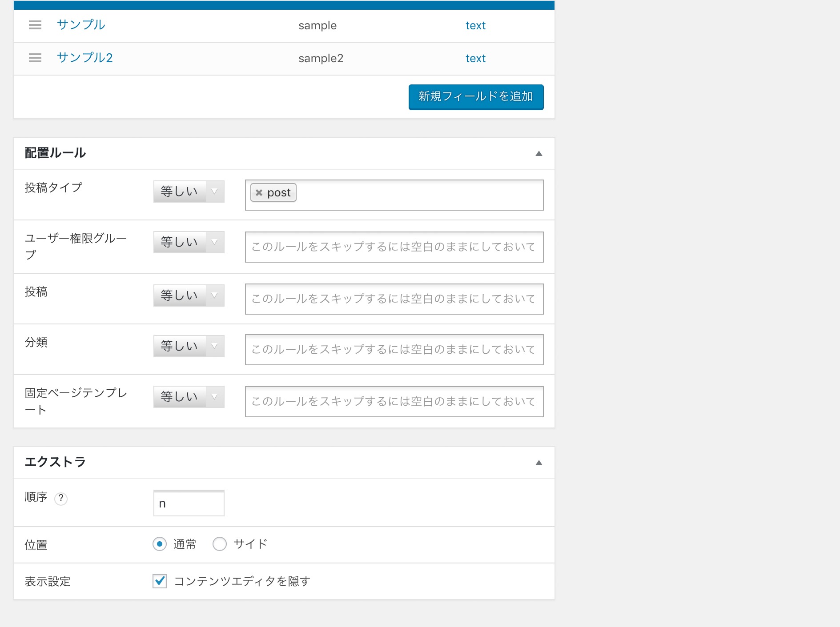Collapse the エクストラ panel
Screen dimensions: 840x627
(x=539, y=463)
